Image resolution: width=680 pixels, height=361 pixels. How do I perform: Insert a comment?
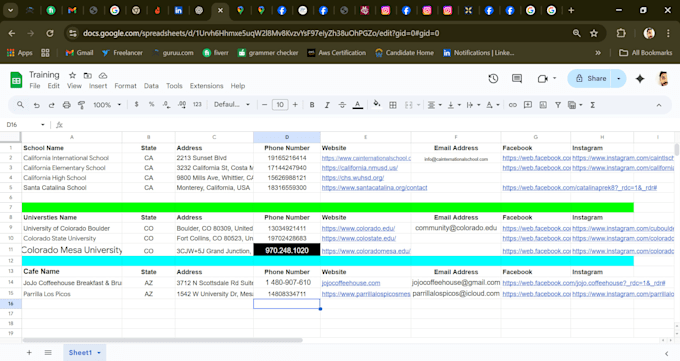coord(528,105)
